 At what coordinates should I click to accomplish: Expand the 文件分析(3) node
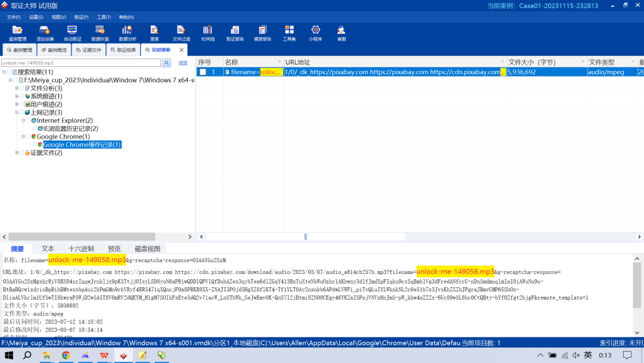coord(17,88)
